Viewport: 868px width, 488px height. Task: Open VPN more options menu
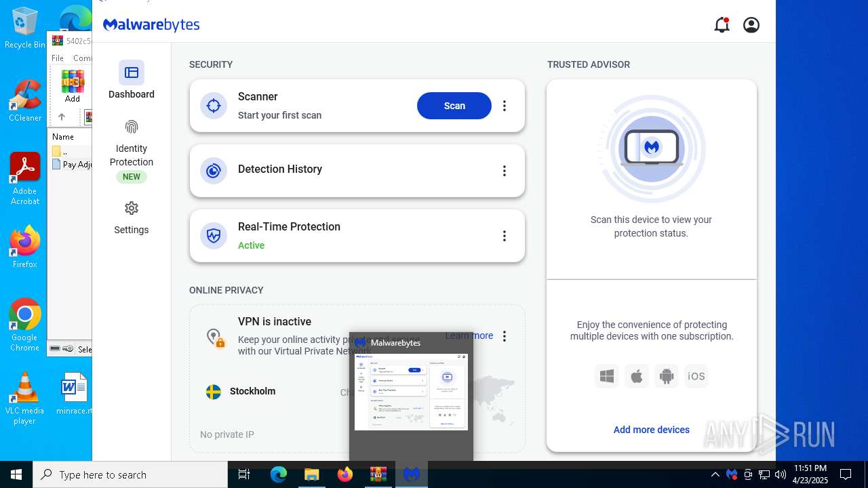coord(504,336)
